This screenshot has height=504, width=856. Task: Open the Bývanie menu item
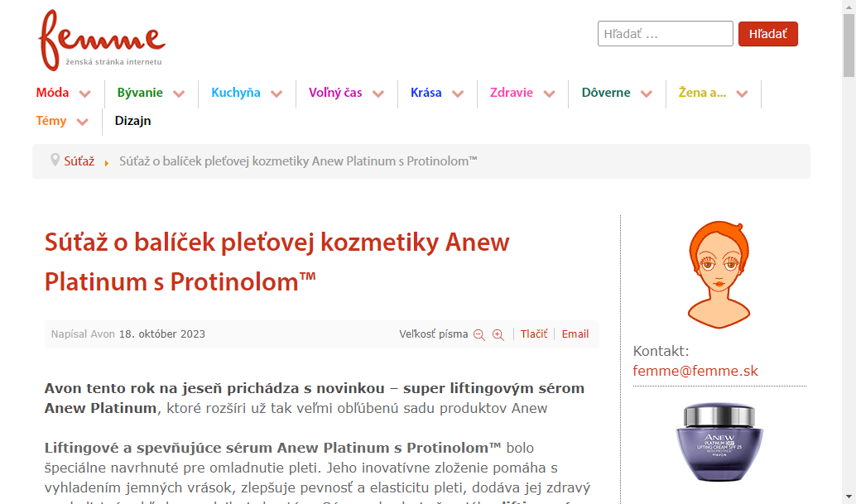140,93
